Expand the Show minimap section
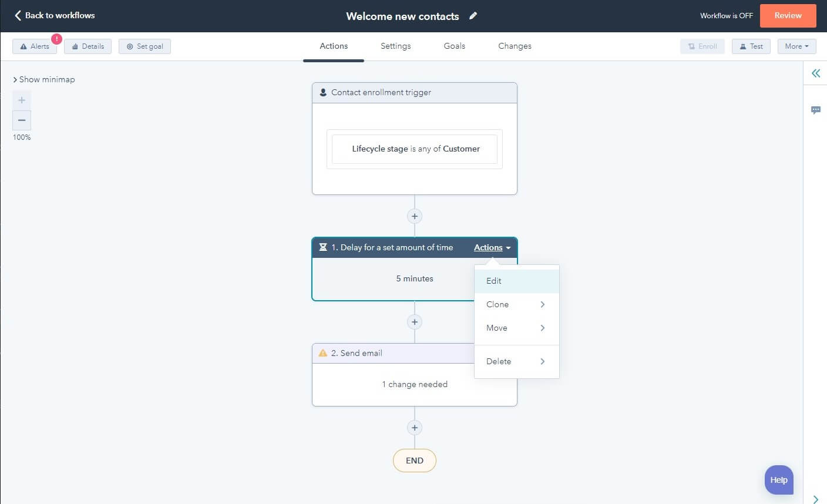This screenshot has width=827, height=504. [43, 79]
